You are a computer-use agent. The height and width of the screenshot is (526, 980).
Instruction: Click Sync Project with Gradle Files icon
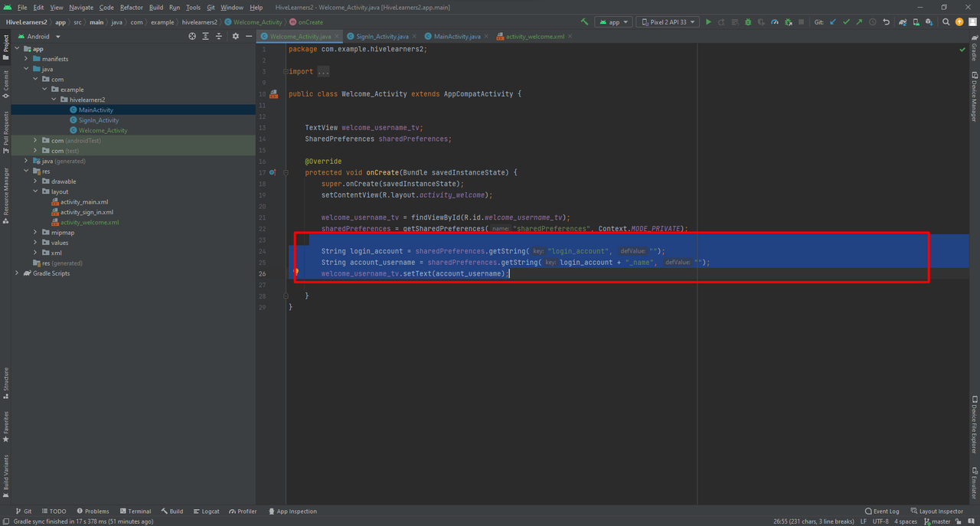pyautogui.click(x=903, y=22)
